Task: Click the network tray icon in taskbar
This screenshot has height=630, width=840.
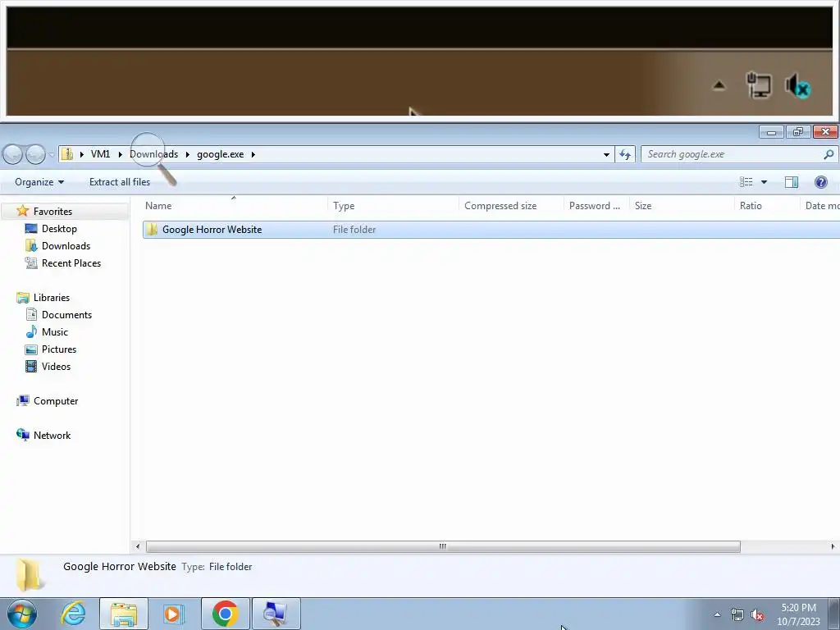Action: point(737,615)
